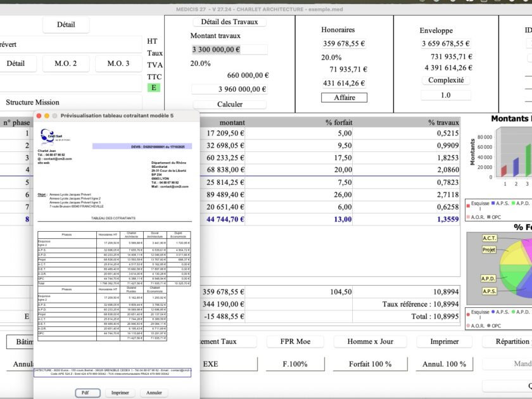Screen dimensions: 532x399
Task: Click the Annul. 100 % button
Action: tap(445, 364)
